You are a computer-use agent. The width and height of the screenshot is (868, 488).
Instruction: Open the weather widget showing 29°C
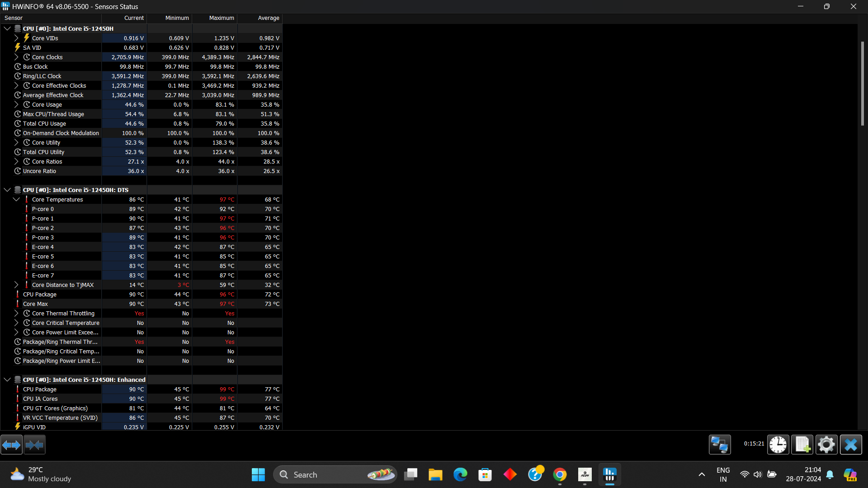tap(41, 474)
